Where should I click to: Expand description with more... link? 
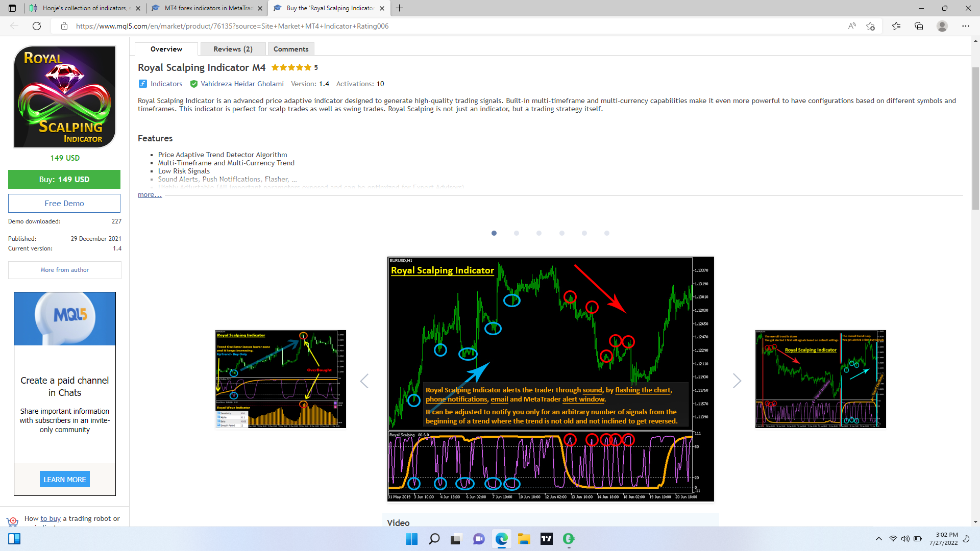point(150,195)
